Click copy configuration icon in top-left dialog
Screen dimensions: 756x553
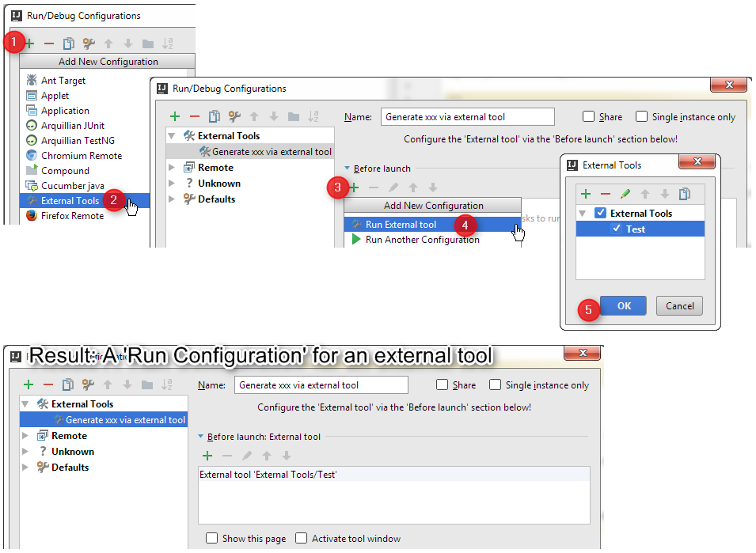coord(68,44)
